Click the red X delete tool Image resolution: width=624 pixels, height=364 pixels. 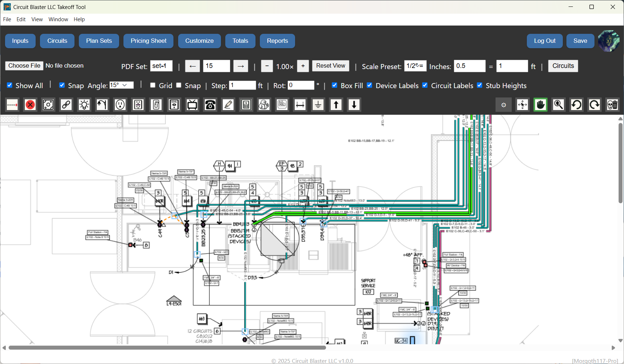pos(30,105)
